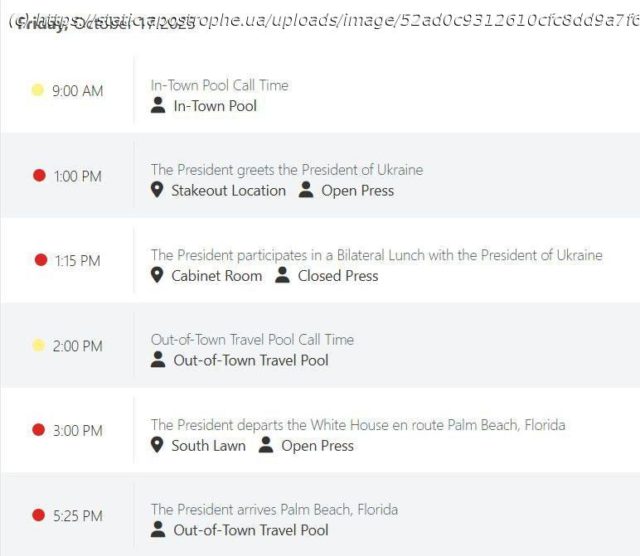Click the red dot at 1:00 PM
This screenshot has height=556, width=640.
39,175
